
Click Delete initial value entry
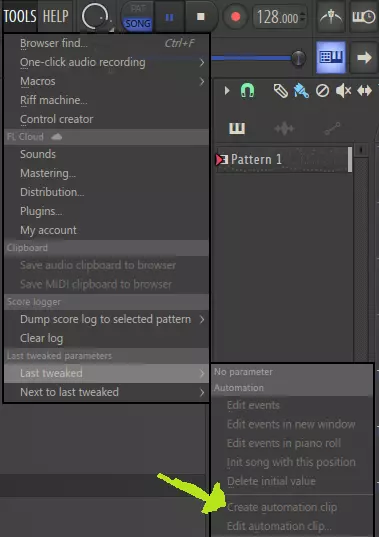tap(292, 482)
